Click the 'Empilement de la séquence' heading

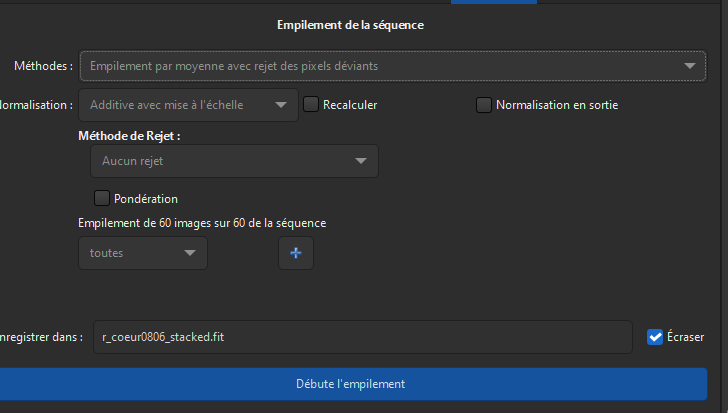(350, 26)
